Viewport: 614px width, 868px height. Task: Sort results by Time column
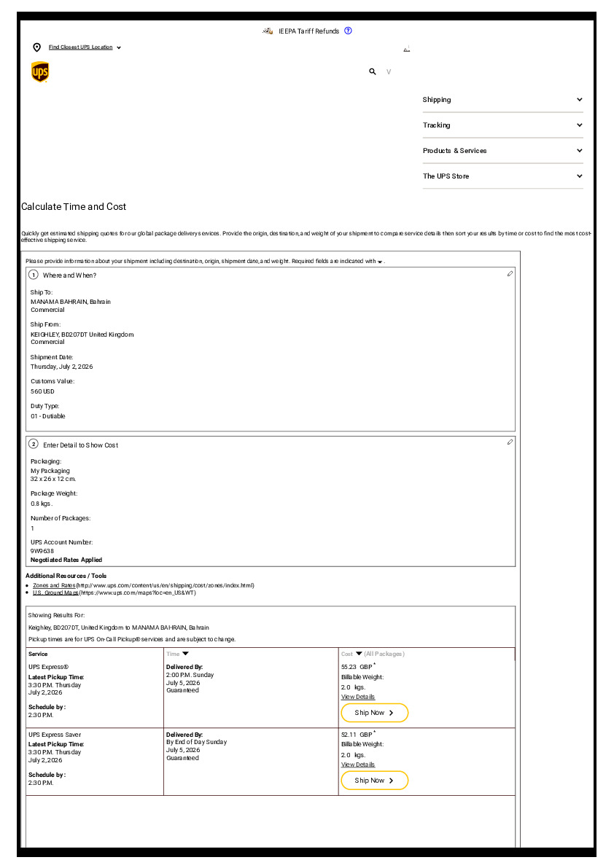pos(178,654)
